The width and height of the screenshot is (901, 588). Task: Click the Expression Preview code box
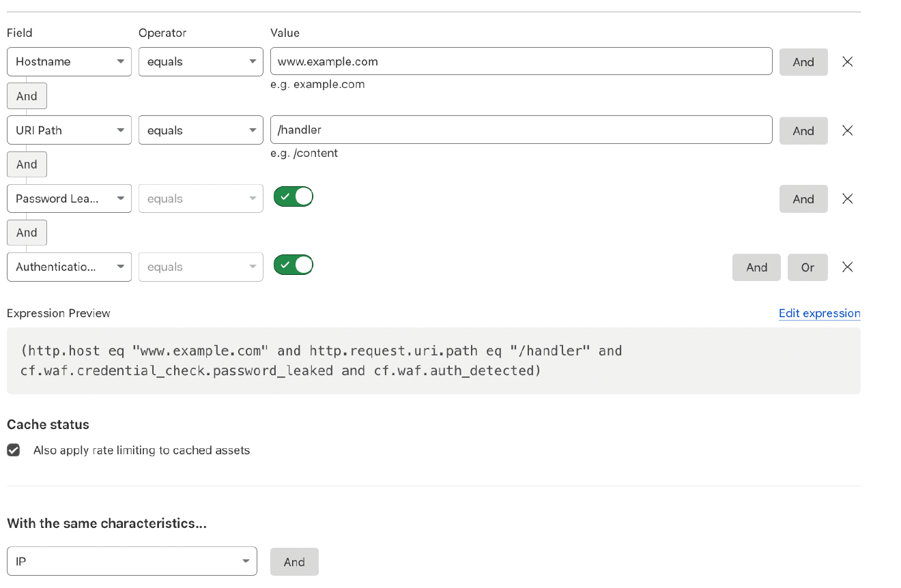click(x=433, y=361)
